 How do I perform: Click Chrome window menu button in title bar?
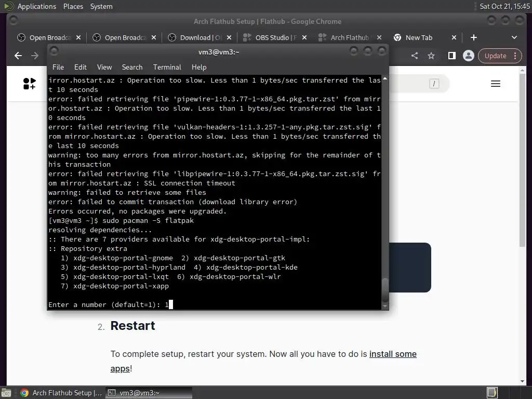(x=14, y=21)
